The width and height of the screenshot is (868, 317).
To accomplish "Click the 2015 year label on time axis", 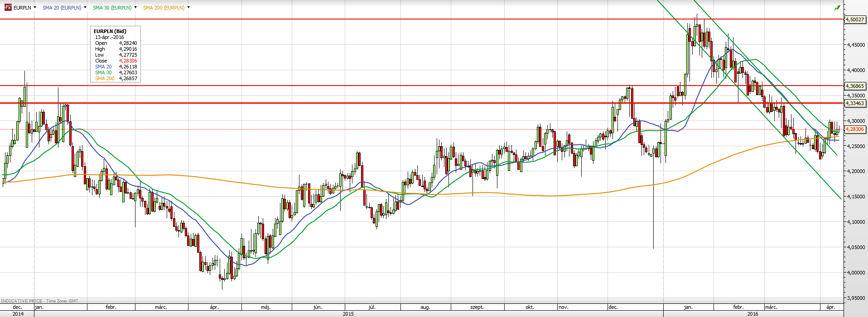I will coord(348,314).
